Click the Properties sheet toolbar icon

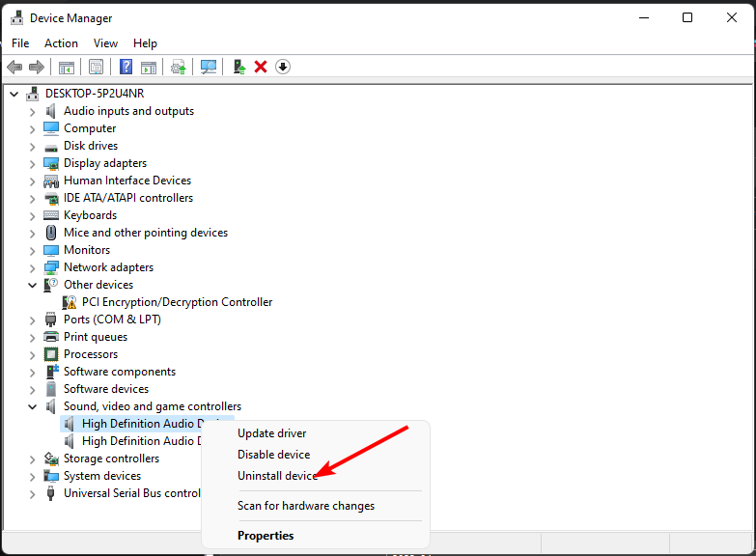(x=96, y=67)
